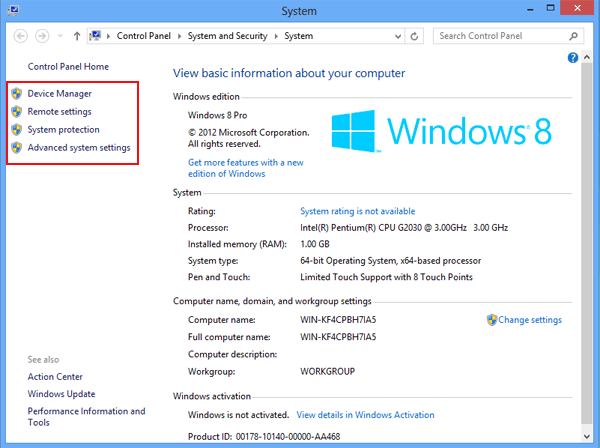The width and height of the screenshot is (600, 448).
Task: Click the WORKGROUP value
Action: [328, 371]
